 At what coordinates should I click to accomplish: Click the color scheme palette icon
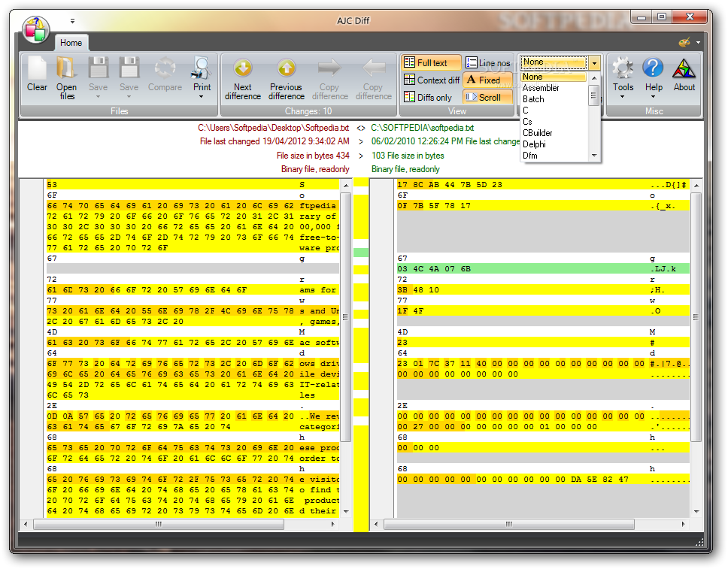(684, 43)
